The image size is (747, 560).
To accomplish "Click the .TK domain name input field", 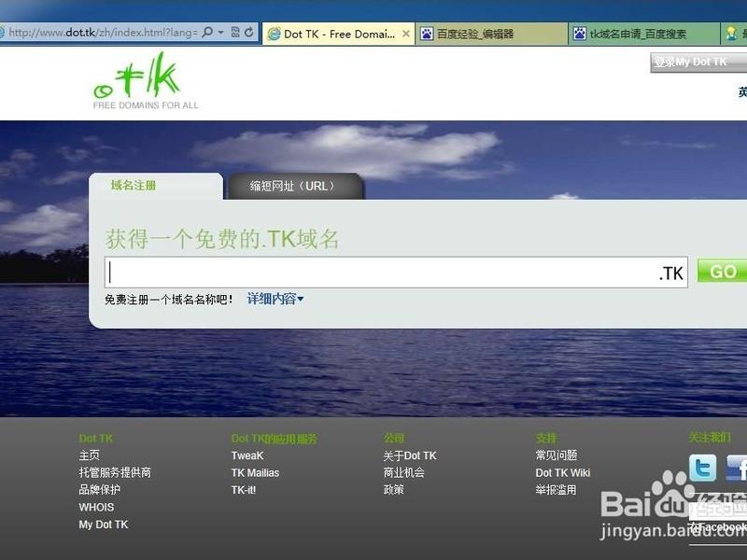I will click(x=395, y=273).
